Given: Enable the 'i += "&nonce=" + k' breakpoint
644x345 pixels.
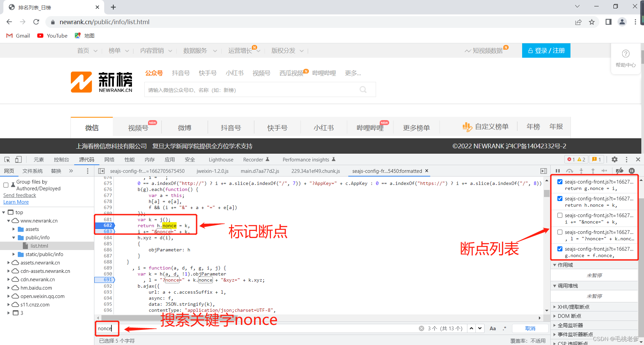Looking at the screenshot, I should point(560,215).
